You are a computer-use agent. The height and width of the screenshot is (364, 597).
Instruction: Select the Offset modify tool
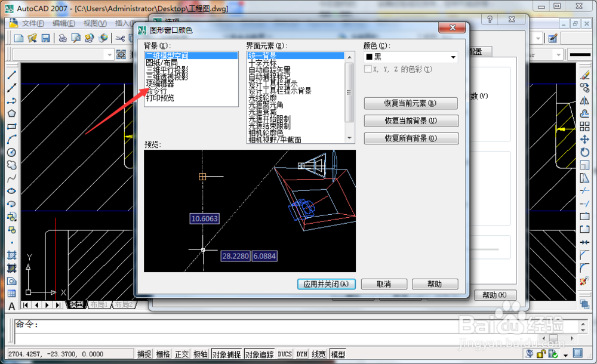click(x=585, y=113)
